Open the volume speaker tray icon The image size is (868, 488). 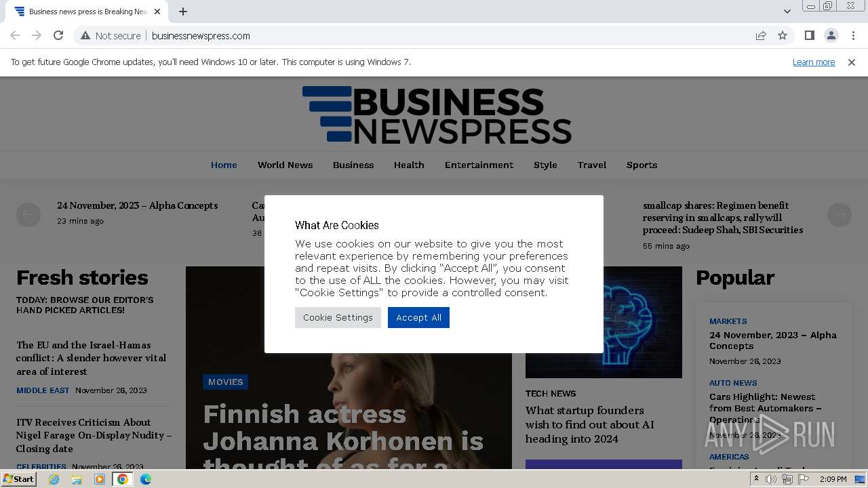pos(771,479)
